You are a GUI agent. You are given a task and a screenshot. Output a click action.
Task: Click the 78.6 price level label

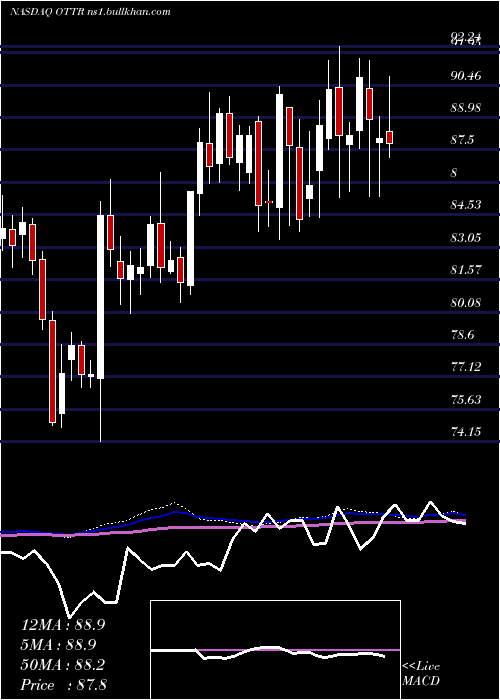click(x=462, y=335)
